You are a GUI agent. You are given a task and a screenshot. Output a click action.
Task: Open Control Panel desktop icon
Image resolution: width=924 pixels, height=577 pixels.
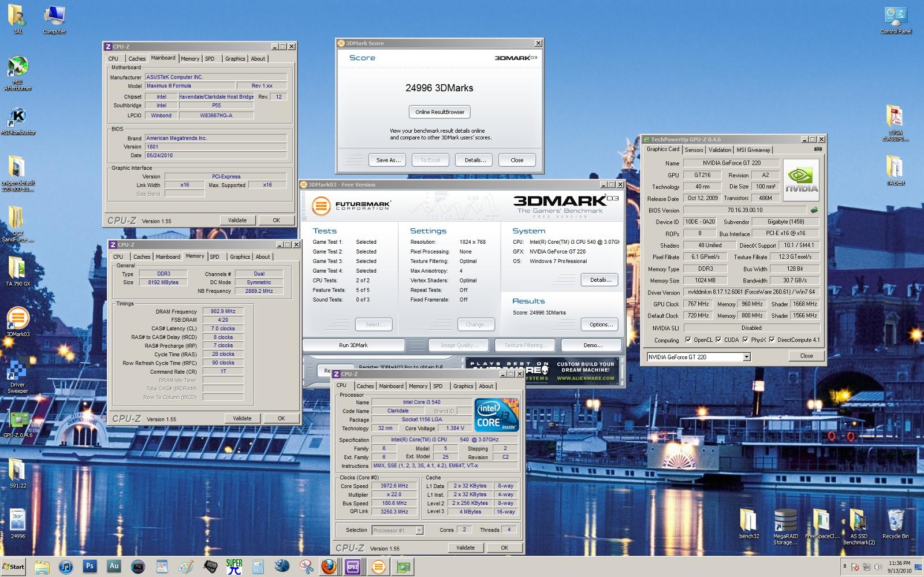point(896,19)
